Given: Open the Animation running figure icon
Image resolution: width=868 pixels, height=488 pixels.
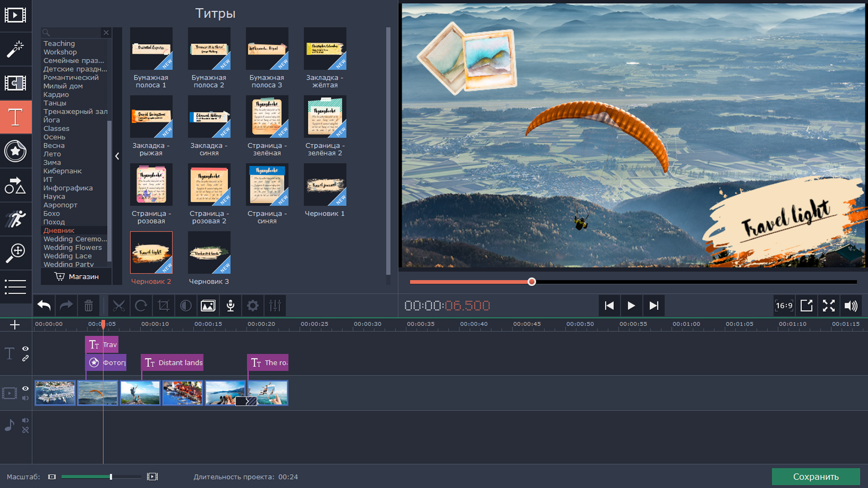Looking at the screenshot, I should click(15, 219).
